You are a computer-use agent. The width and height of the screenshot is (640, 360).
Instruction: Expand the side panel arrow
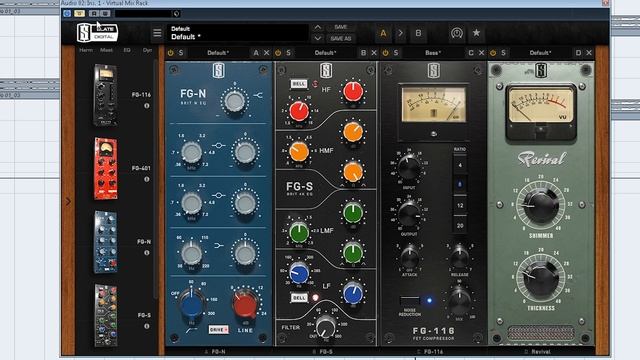point(68,202)
